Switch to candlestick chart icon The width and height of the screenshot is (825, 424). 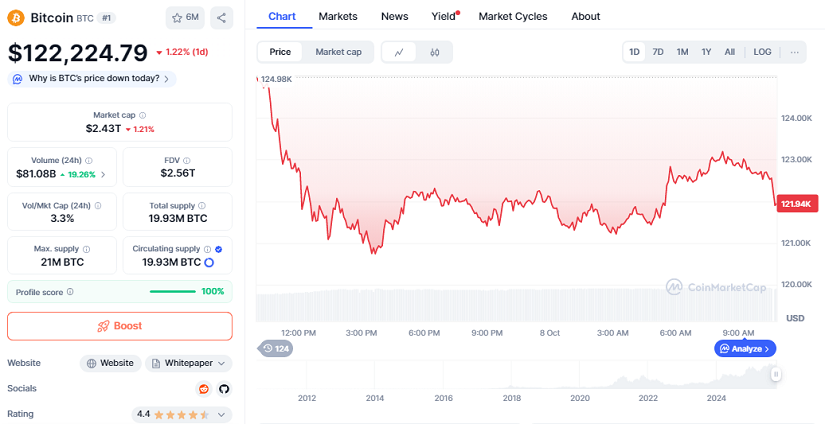pos(435,52)
